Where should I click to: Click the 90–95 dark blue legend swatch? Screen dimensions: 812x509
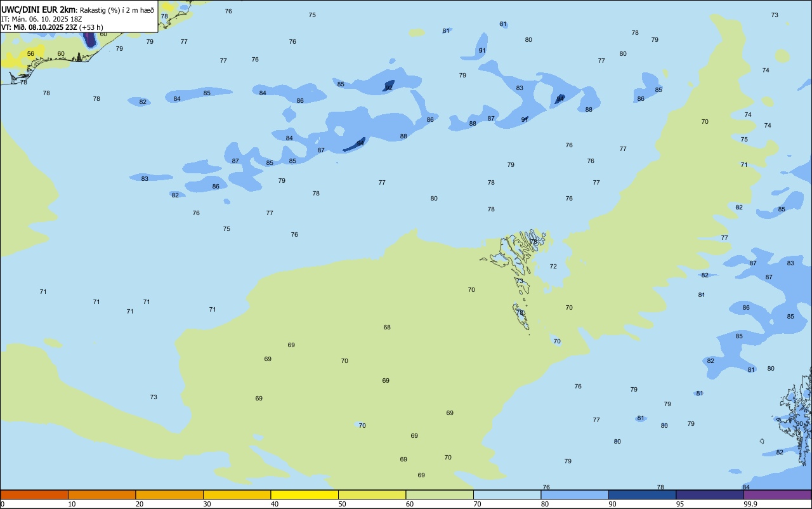[x=642, y=494]
